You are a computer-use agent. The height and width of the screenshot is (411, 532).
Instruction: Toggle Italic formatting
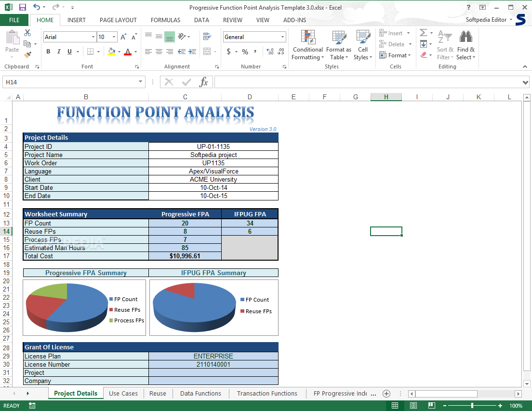[59, 52]
